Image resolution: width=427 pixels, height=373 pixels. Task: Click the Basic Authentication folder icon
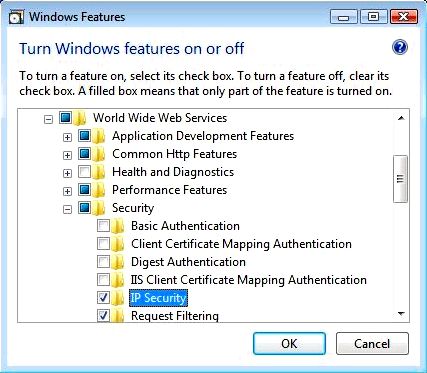click(x=118, y=226)
